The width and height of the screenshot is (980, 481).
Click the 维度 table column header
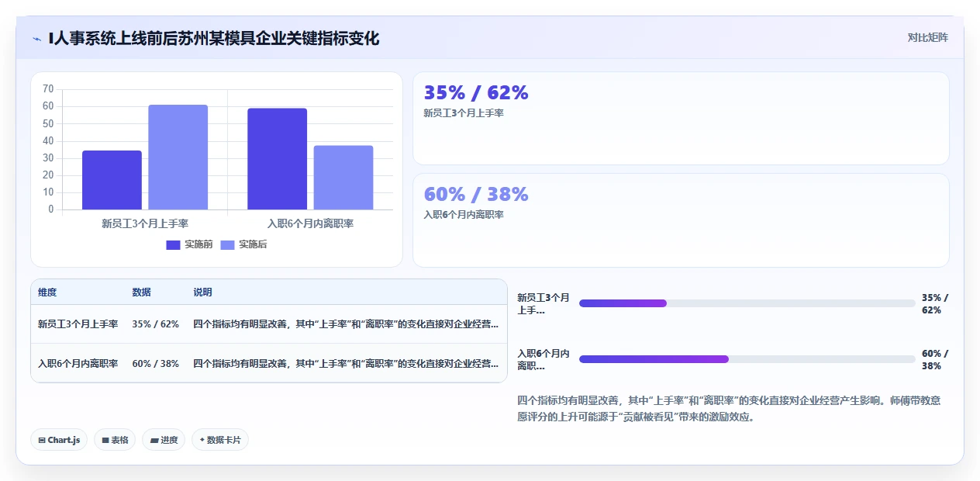click(x=47, y=292)
